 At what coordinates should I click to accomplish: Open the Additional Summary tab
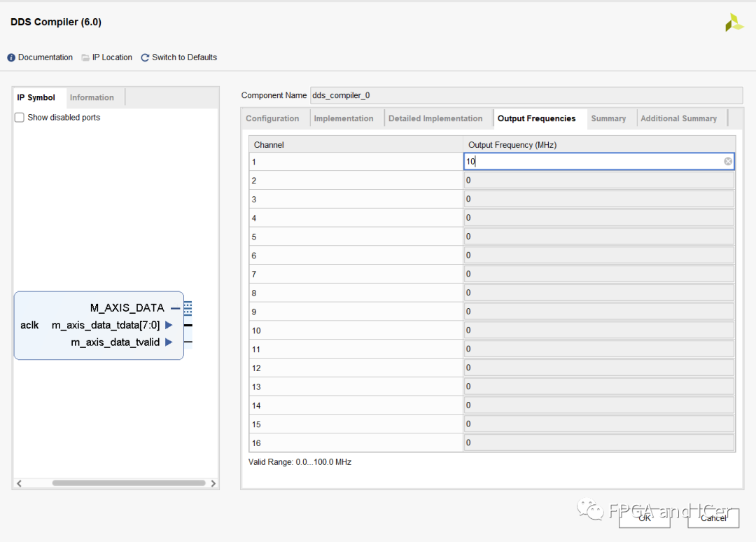(678, 118)
